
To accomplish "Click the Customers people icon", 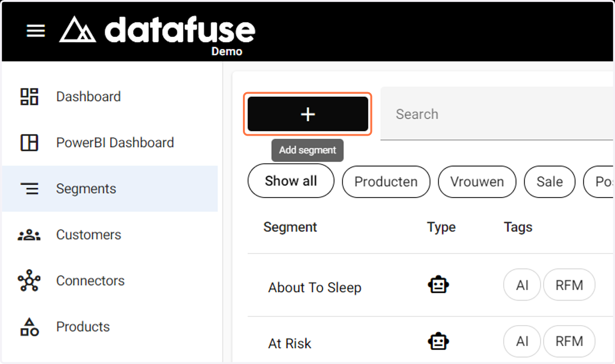I will [x=29, y=235].
